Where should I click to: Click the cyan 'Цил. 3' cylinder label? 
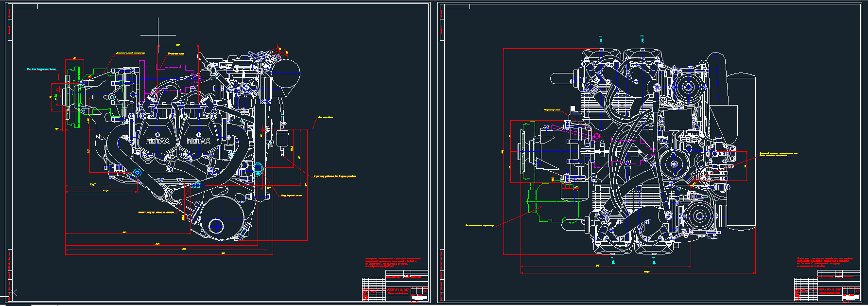(x=642, y=39)
